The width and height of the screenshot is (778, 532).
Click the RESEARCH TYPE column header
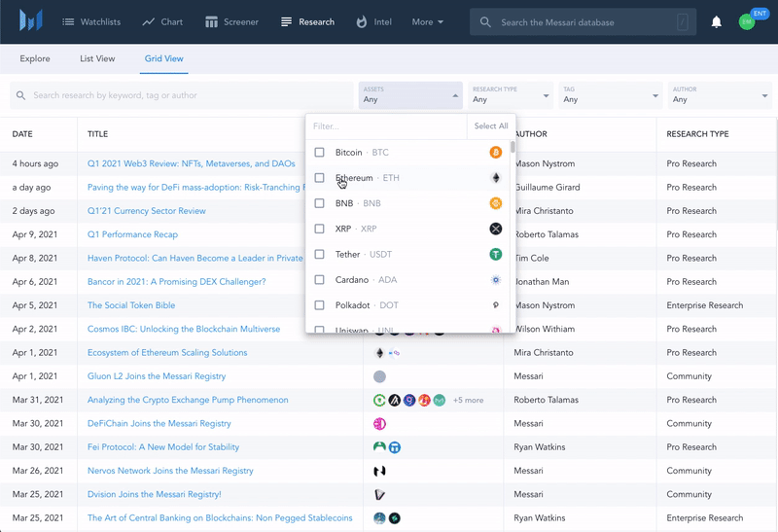(x=697, y=134)
